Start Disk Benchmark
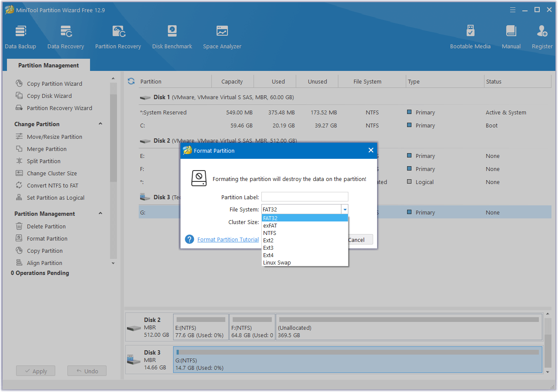The width and height of the screenshot is (558, 392). 172,36
